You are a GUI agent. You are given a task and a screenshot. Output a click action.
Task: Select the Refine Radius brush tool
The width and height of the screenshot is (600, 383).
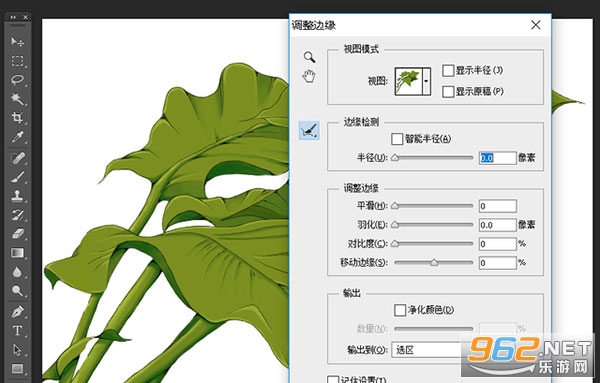click(x=309, y=130)
